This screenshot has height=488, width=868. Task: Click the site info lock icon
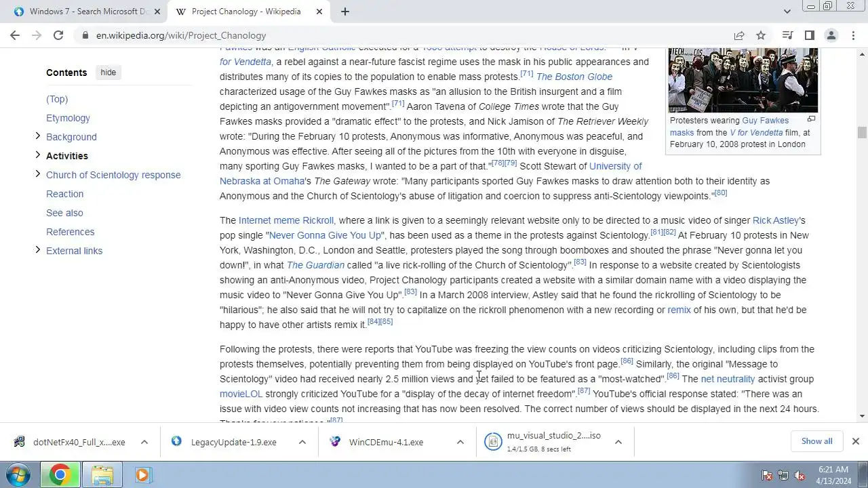[x=85, y=35]
